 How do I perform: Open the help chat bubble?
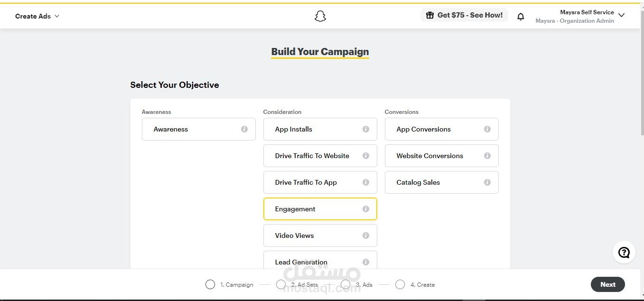pyautogui.click(x=624, y=253)
